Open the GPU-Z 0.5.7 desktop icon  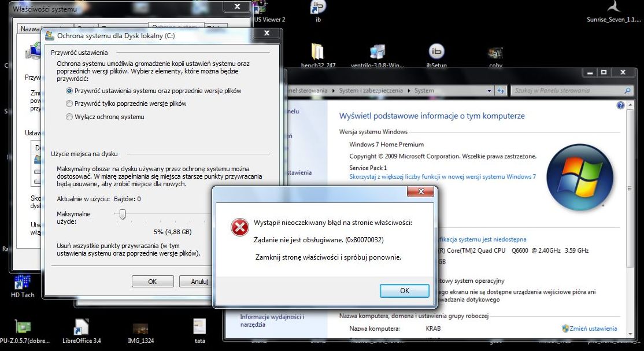tap(24, 331)
